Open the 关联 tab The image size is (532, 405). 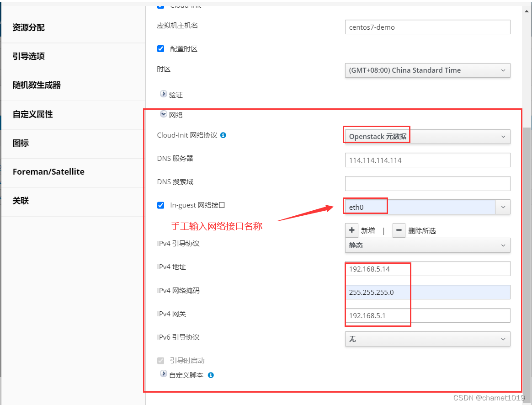73,202
